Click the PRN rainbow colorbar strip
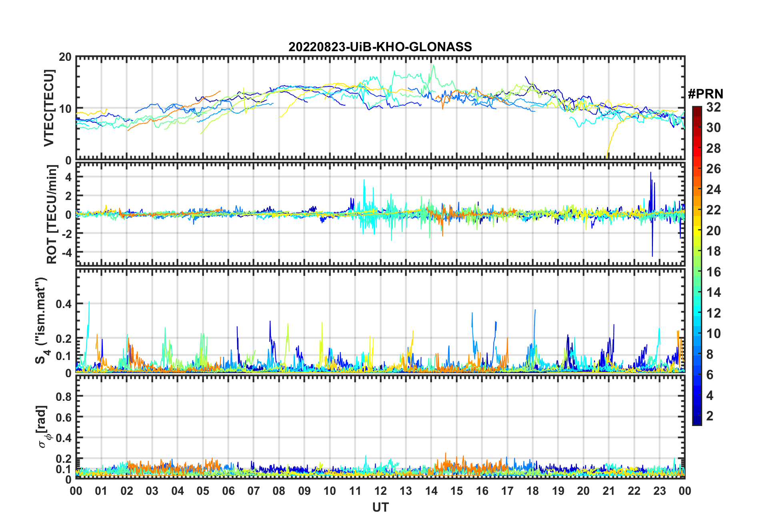Screen dimensions: 761x532 pyautogui.click(x=697, y=266)
